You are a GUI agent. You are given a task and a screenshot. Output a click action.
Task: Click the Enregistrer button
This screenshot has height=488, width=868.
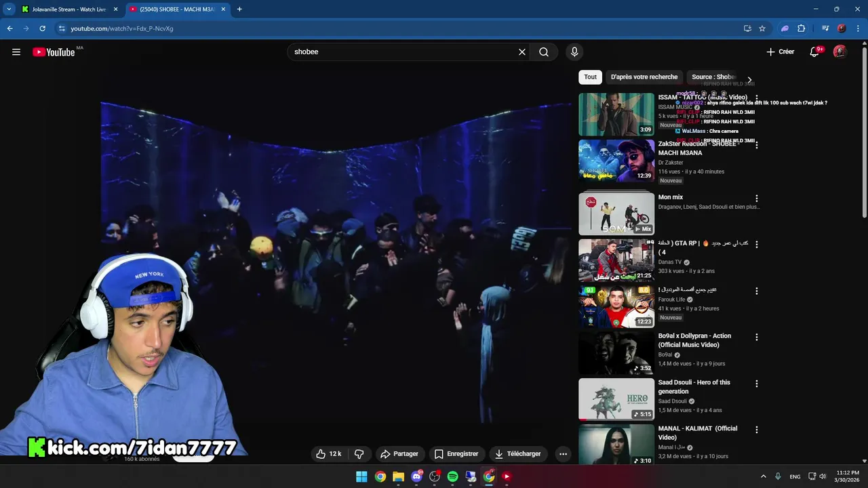tap(456, 454)
